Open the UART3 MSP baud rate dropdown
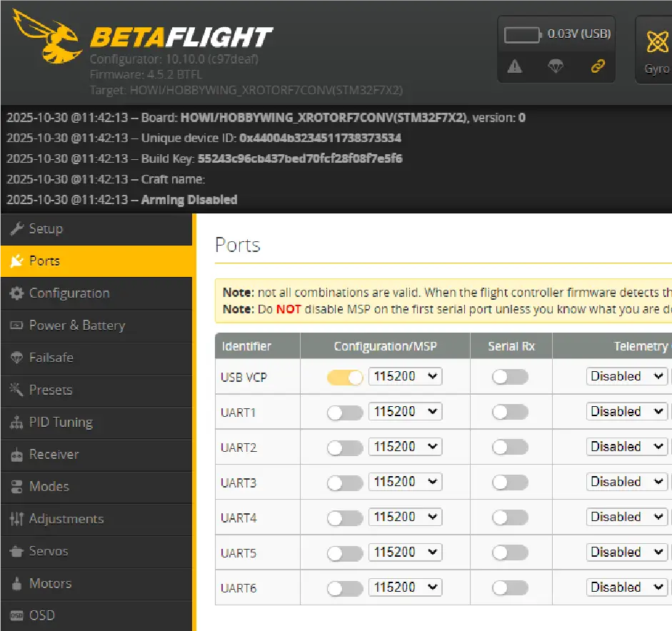This screenshot has height=631, width=672. pyautogui.click(x=405, y=482)
